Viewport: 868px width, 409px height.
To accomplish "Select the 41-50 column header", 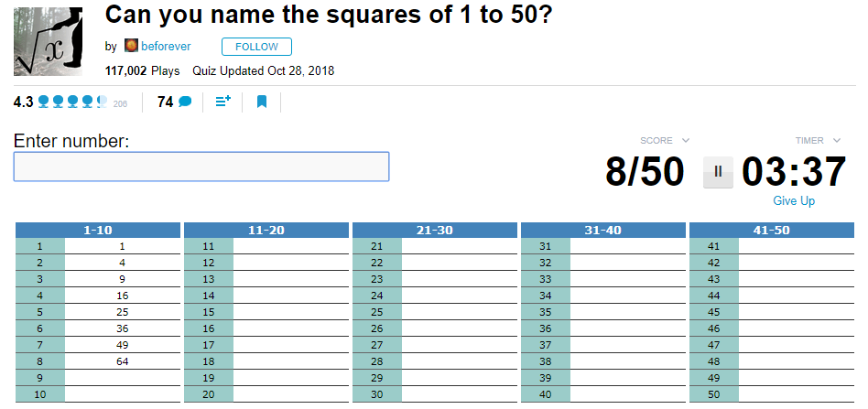I will click(771, 231).
